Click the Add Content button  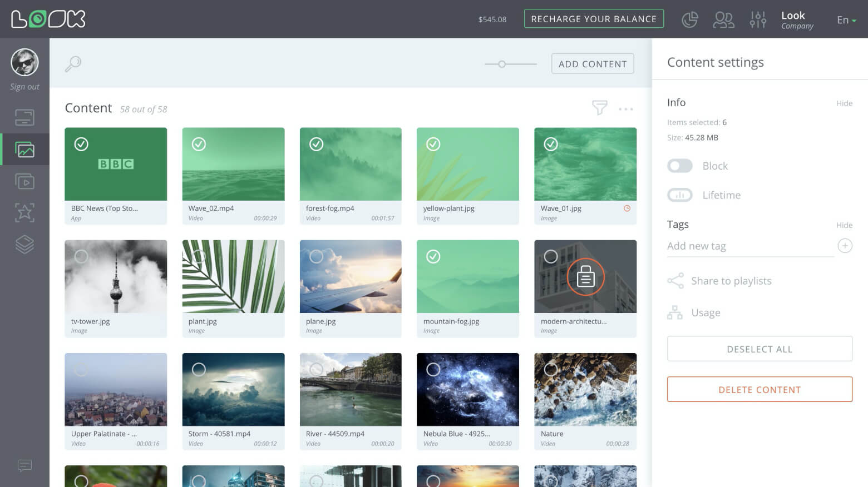593,64
